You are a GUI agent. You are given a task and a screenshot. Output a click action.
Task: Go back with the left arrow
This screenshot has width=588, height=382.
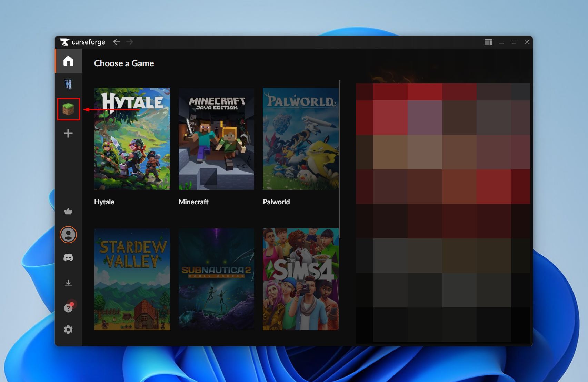[117, 42]
